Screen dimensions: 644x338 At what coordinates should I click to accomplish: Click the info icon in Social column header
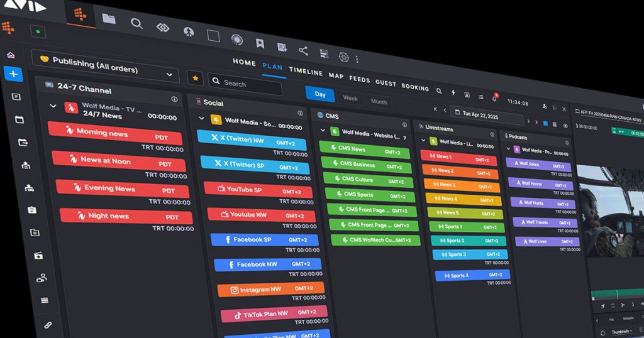(300, 113)
